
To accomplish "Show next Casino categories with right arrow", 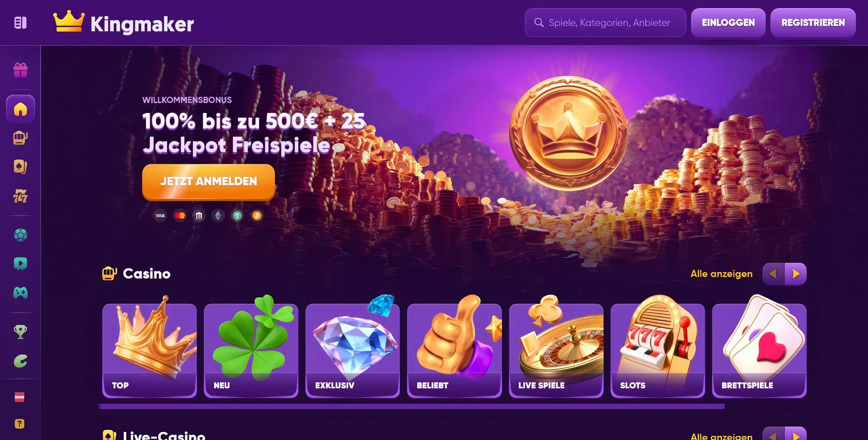I will (x=796, y=274).
